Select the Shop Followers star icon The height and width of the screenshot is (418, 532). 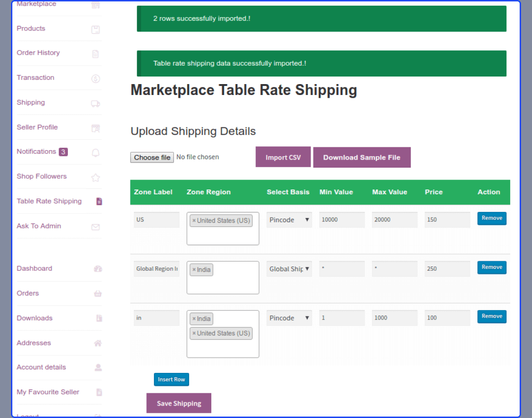(96, 176)
